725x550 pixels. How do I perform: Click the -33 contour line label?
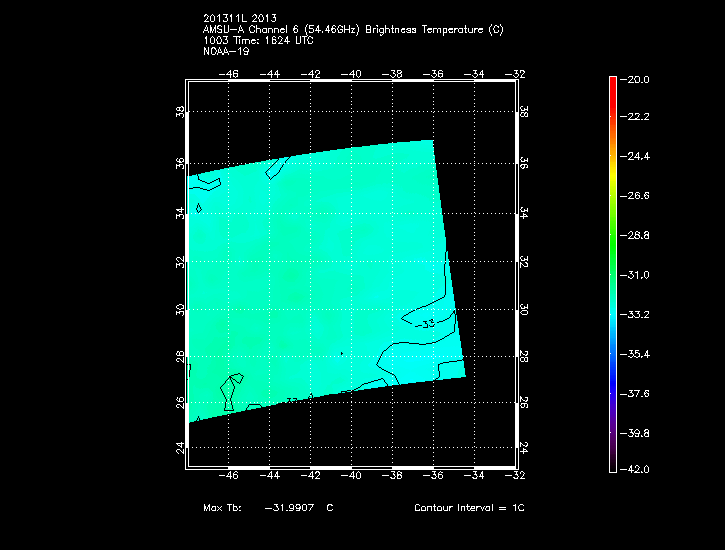tap(428, 323)
